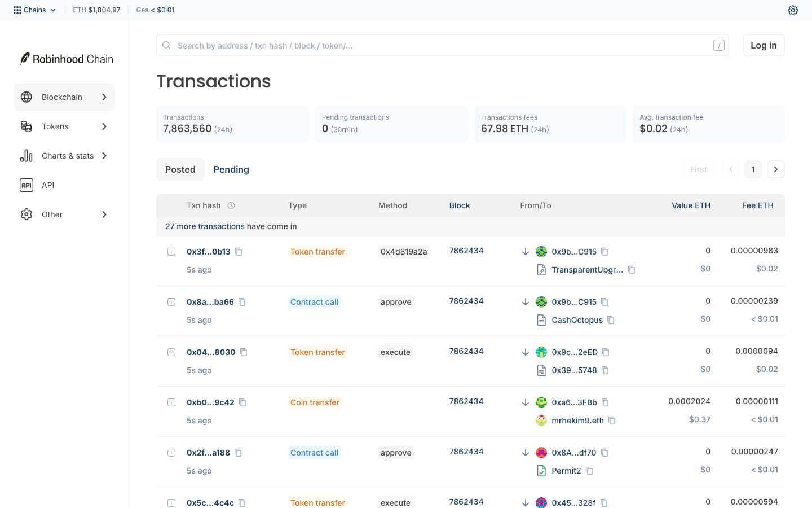Viewport: 812px width, 508px height.
Task: Open the CashOctopus contract link
Action: coord(577,320)
